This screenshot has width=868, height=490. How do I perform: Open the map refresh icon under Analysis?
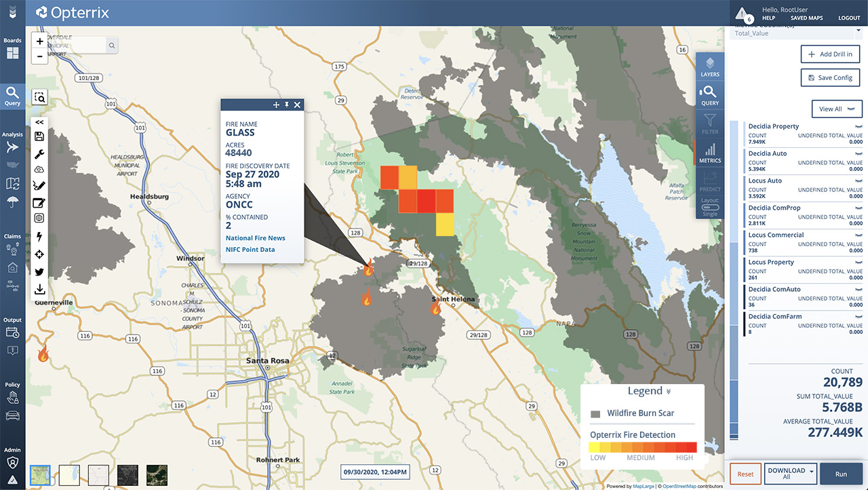pos(12,183)
